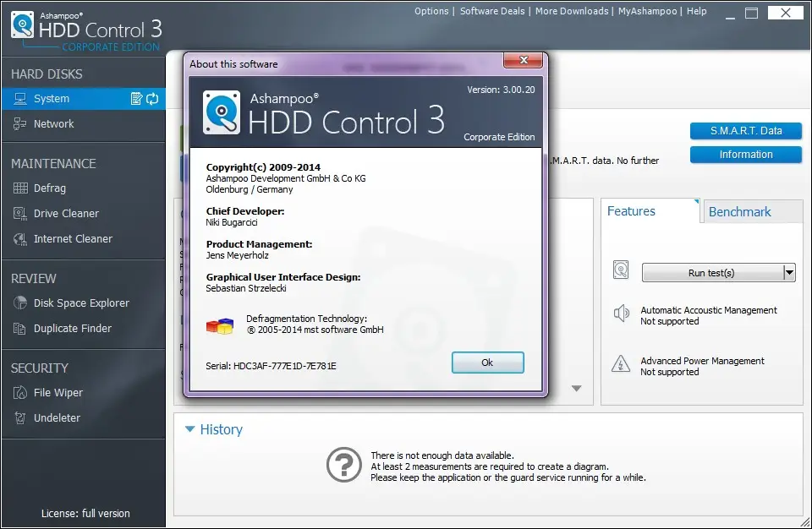Viewport: 812px width, 529px height.
Task: Refresh hard disks via the circular arrows icon
Action: point(152,98)
